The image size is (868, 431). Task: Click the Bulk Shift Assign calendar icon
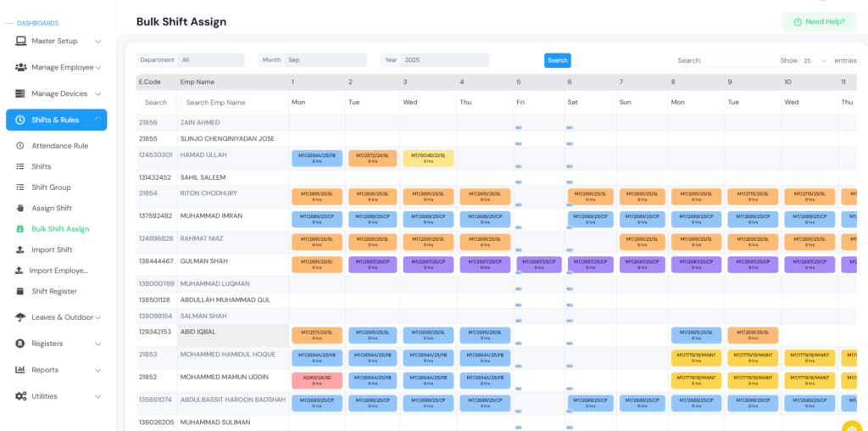(x=20, y=229)
